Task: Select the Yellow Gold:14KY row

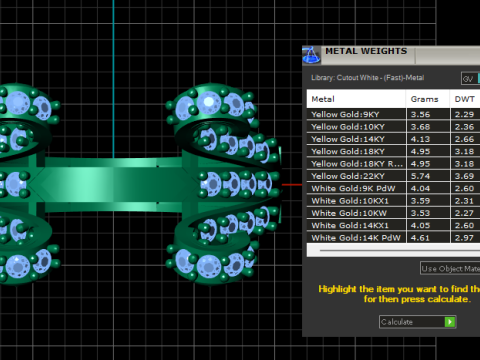Action: pos(393,139)
